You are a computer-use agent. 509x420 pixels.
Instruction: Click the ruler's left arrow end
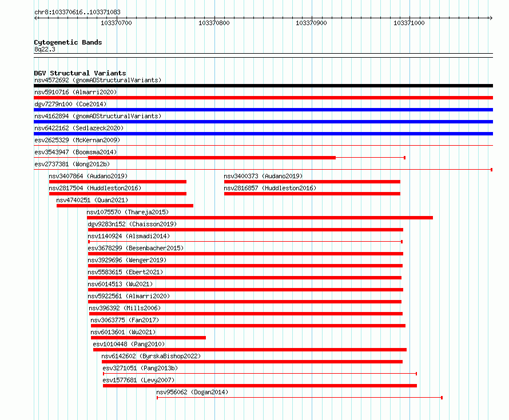(x=36, y=18)
